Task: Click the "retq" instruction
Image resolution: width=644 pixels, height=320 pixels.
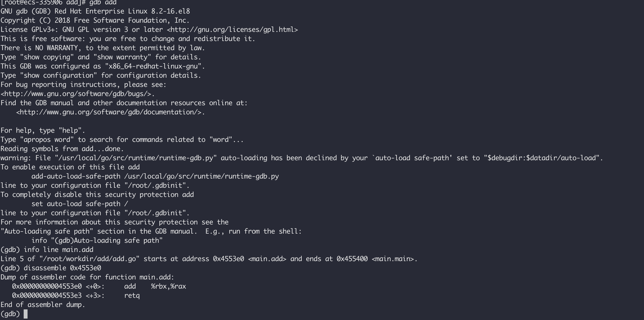Action: tap(132, 296)
